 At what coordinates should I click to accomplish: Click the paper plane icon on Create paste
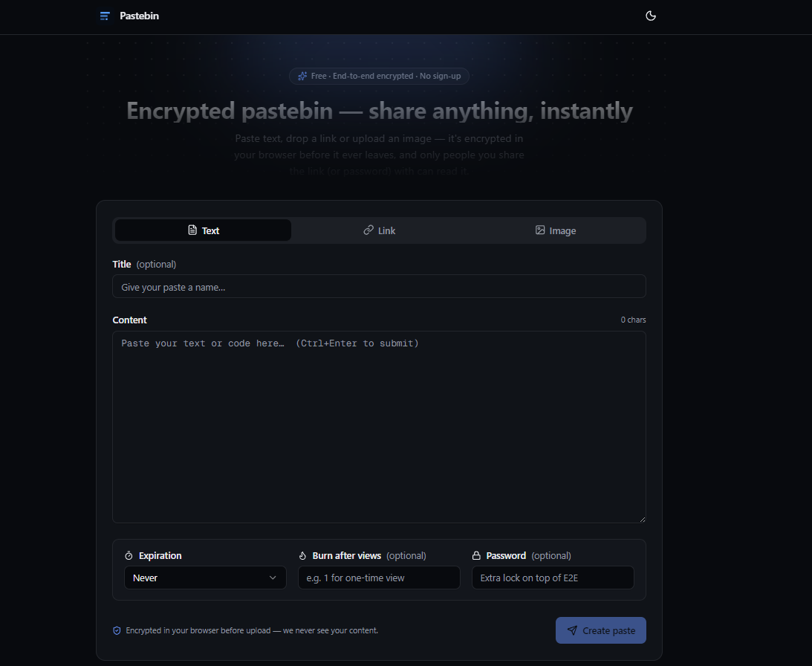[572, 630]
